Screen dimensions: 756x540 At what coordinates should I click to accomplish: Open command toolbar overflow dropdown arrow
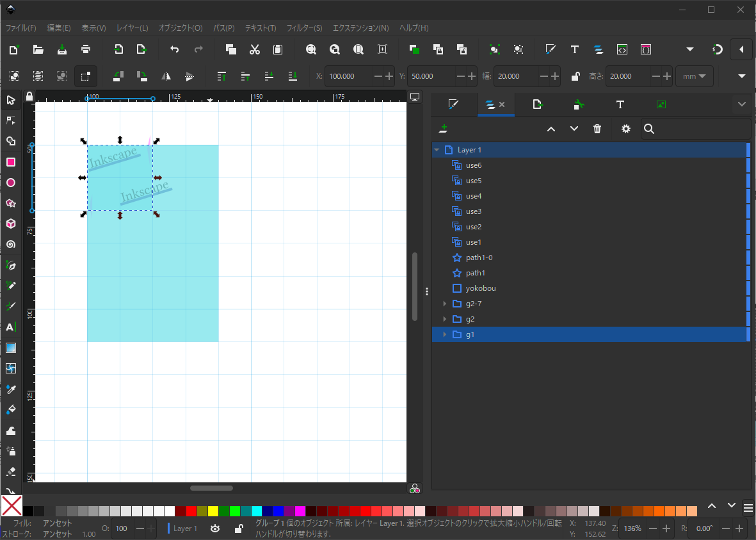tap(690, 49)
